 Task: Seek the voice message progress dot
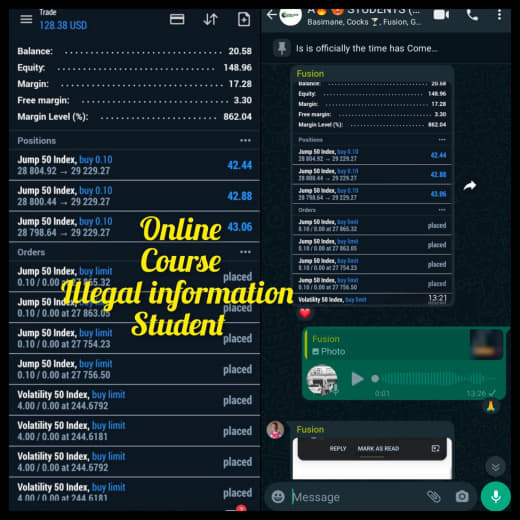pyautogui.click(x=375, y=379)
